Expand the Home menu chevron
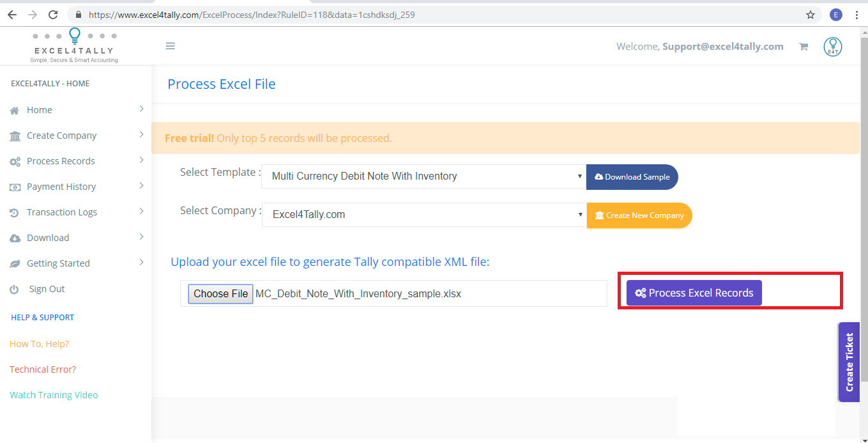Screen dimensions: 868x443 tap(141, 109)
